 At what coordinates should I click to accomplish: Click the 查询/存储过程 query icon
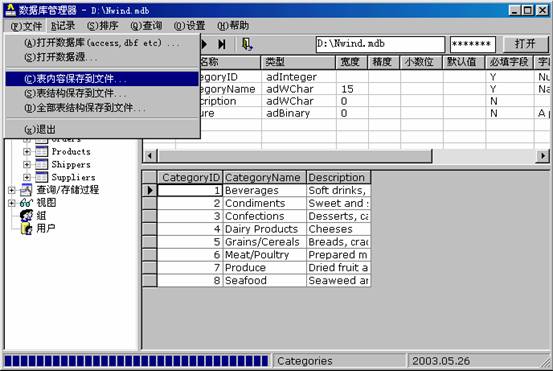pyautogui.click(x=26, y=190)
